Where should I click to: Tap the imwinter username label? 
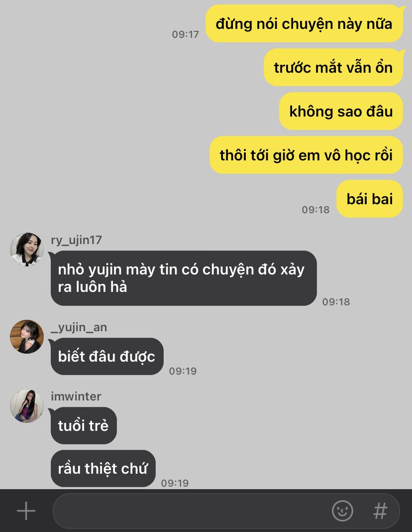click(76, 397)
